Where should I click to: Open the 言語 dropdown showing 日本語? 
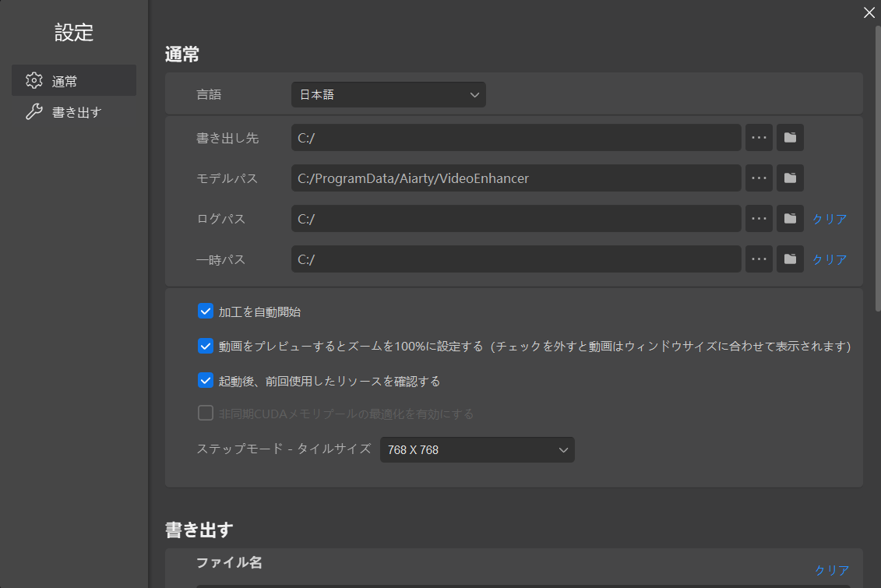(388, 95)
